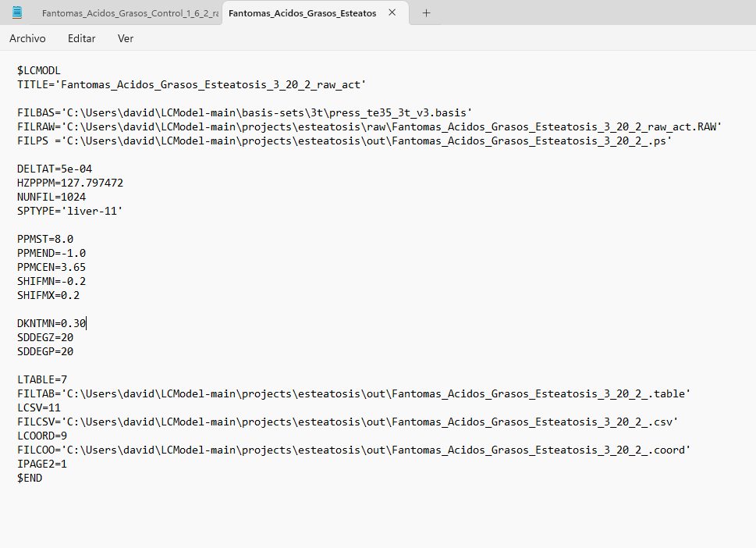The height and width of the screenshot is (548, 756).
Task: Close the Fantomas_Acidos_Grasos_Esteatos tab
Action: pyautogui.click(x=392, y=13)
